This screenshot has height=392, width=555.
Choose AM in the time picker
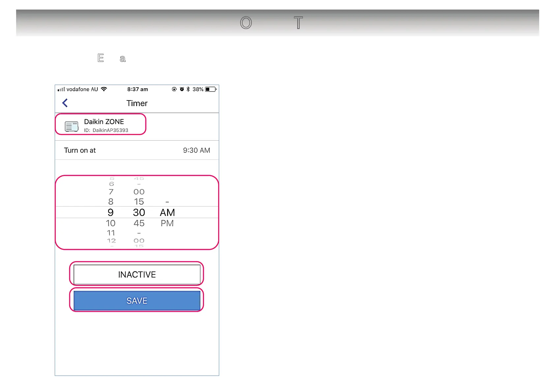click(167, 212)
